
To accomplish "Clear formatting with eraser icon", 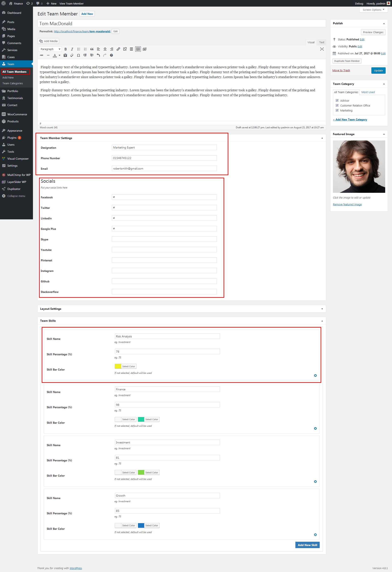I will pos(72,55).
